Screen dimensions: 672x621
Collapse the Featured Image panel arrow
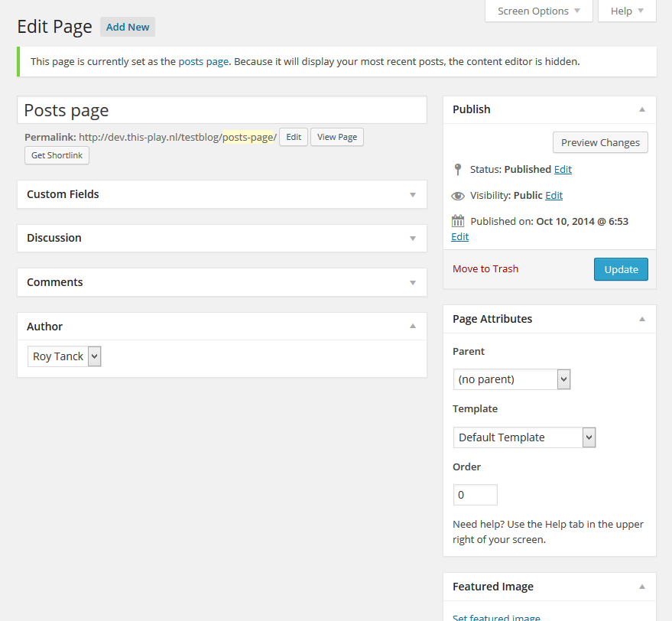(642, 587)
